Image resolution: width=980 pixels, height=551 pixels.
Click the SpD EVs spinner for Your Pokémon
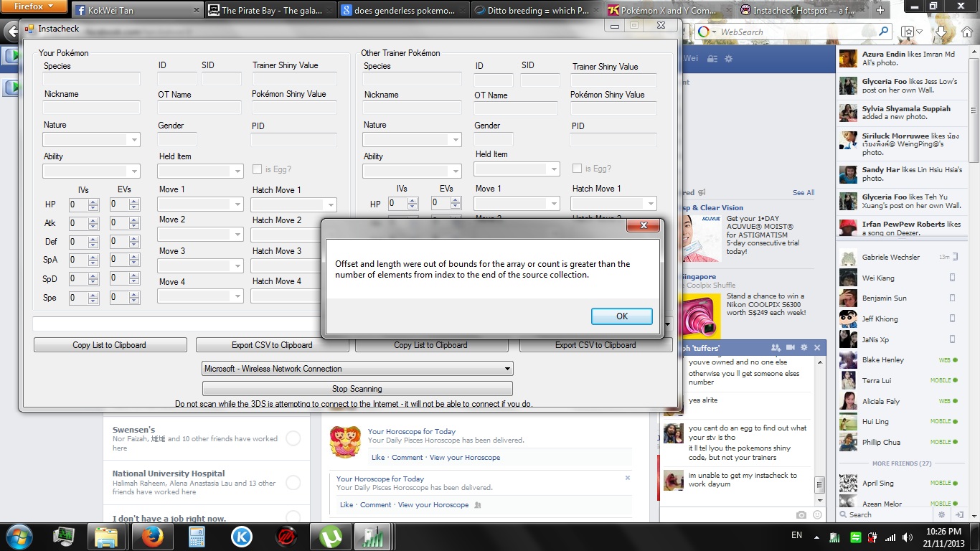(x=134, y=279)
